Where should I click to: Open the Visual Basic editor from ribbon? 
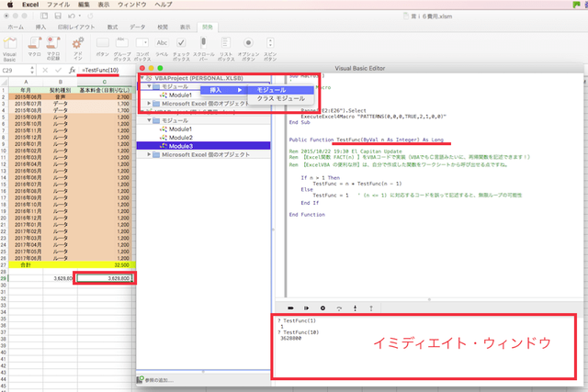(x=10, y=48)
